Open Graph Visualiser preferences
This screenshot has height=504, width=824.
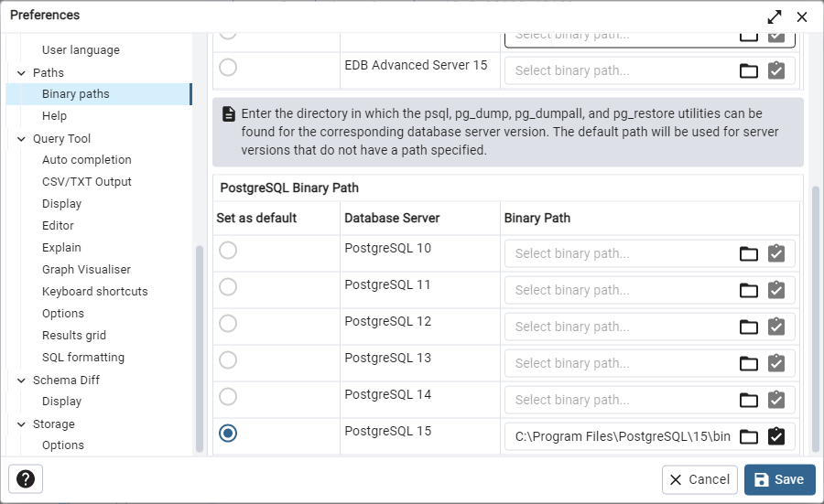pos(86,269)
